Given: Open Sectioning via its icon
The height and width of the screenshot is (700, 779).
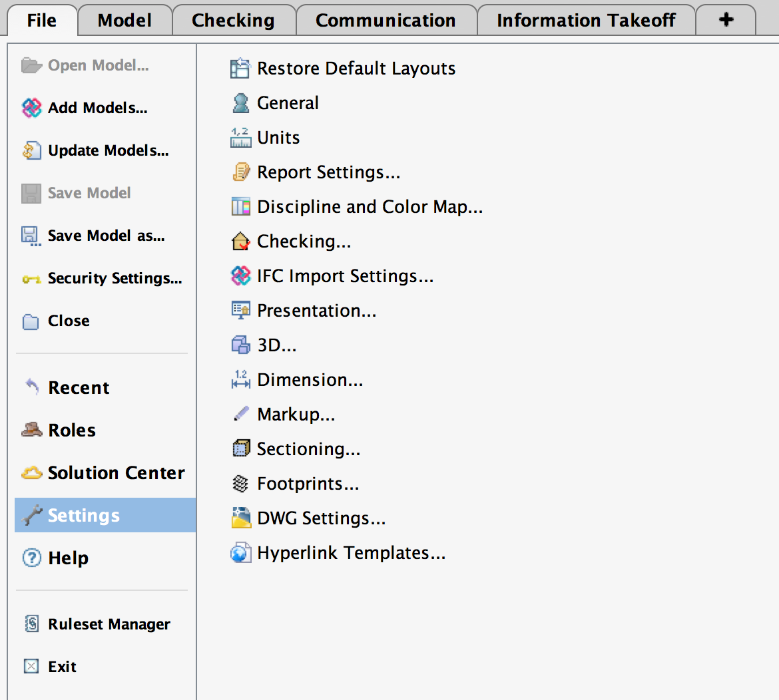Looking at the screenshot, I should coord(240,448).
